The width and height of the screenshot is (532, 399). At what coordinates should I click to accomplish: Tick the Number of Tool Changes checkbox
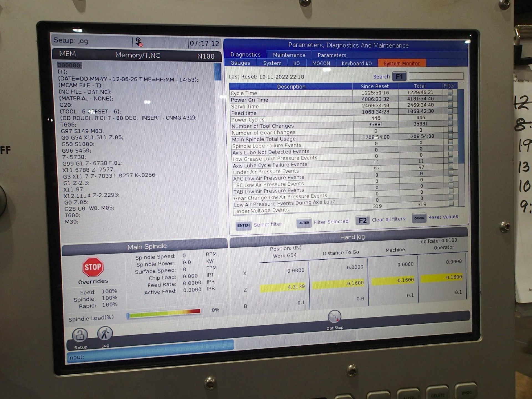[450, 123]
